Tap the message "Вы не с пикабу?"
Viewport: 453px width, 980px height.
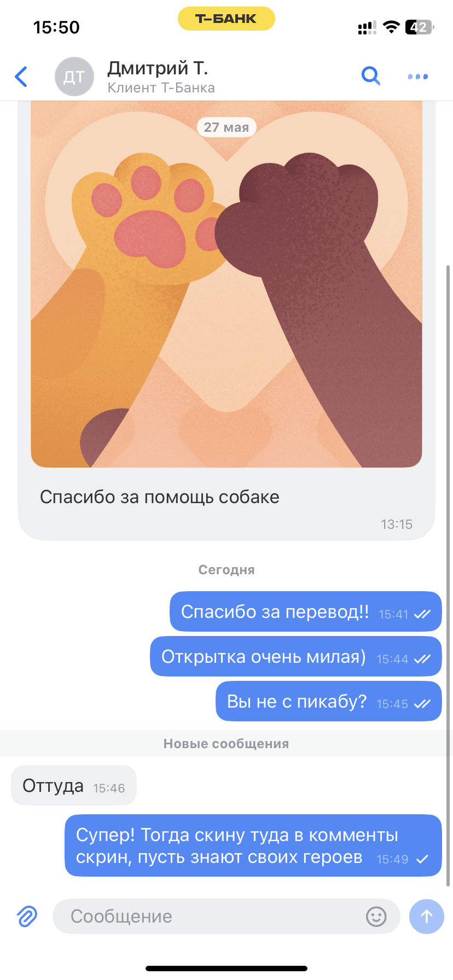[329, 701]
